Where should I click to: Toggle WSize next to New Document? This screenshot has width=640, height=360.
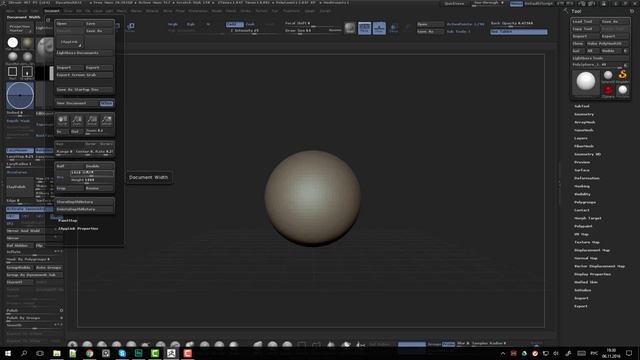(107, 103)
